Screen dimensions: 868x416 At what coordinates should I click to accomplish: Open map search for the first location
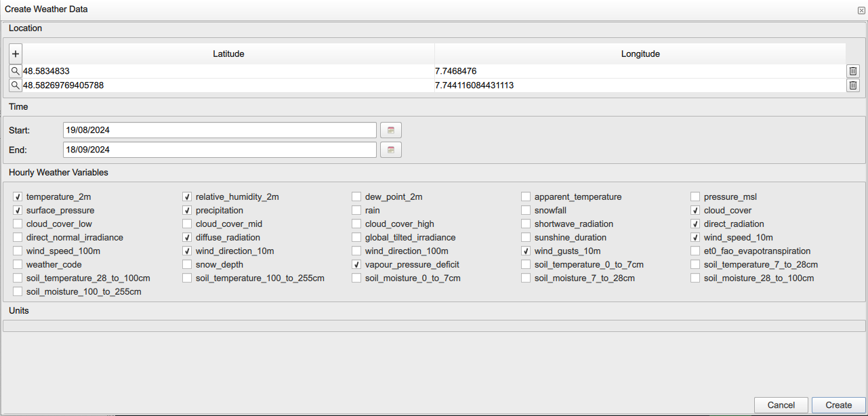[15, 70]
